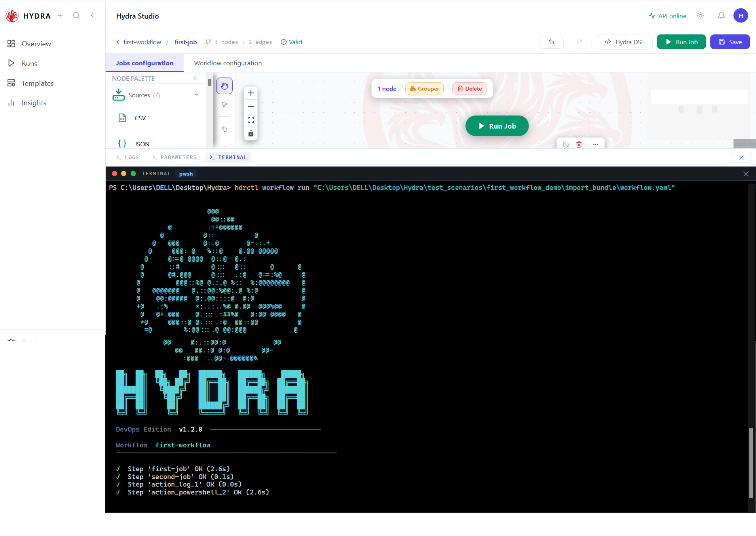
Task: Save the job configuration
Action: 730,42
